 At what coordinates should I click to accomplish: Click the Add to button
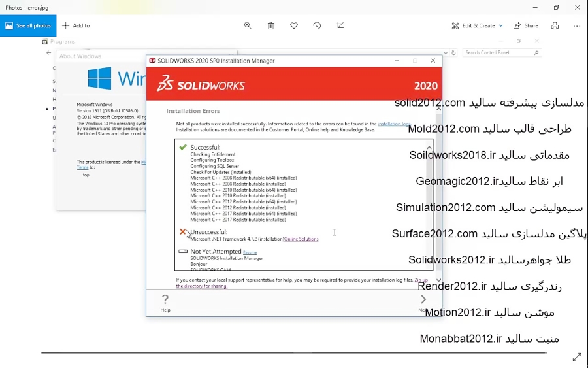point(76,25)
